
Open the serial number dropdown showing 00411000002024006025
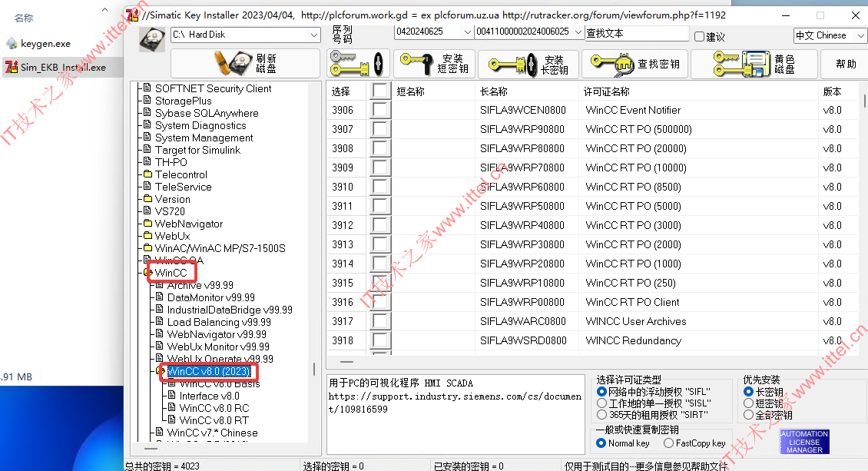[x=578, y=32]
